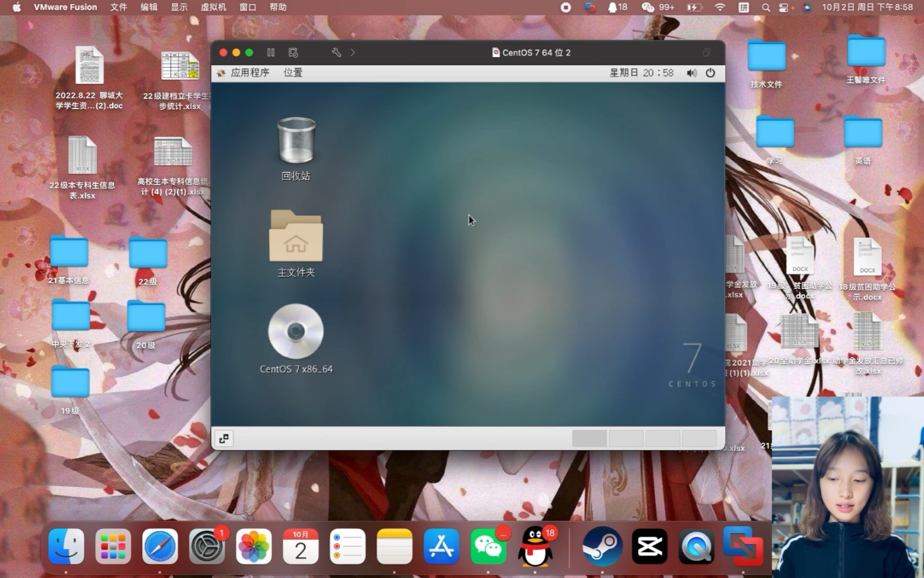924x578 pixels.
Task: Open Notes from the Dock
Action: coord(394,546)
